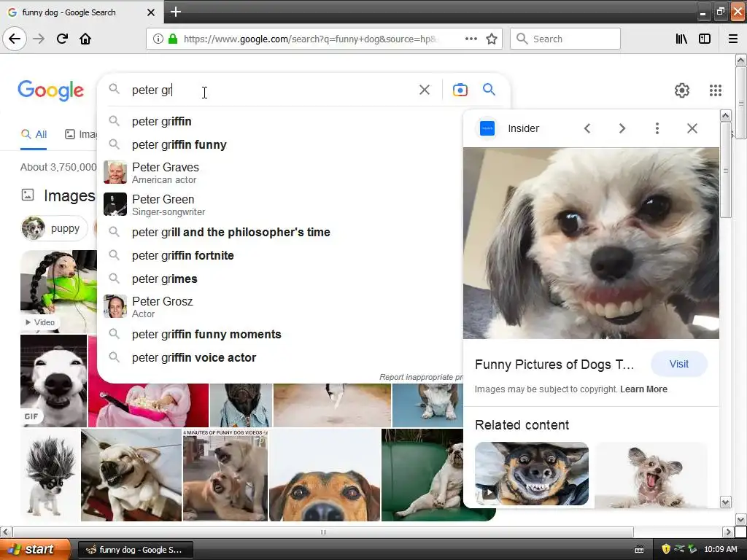Click the Visit button for Funny Pictures

(678, 364)
